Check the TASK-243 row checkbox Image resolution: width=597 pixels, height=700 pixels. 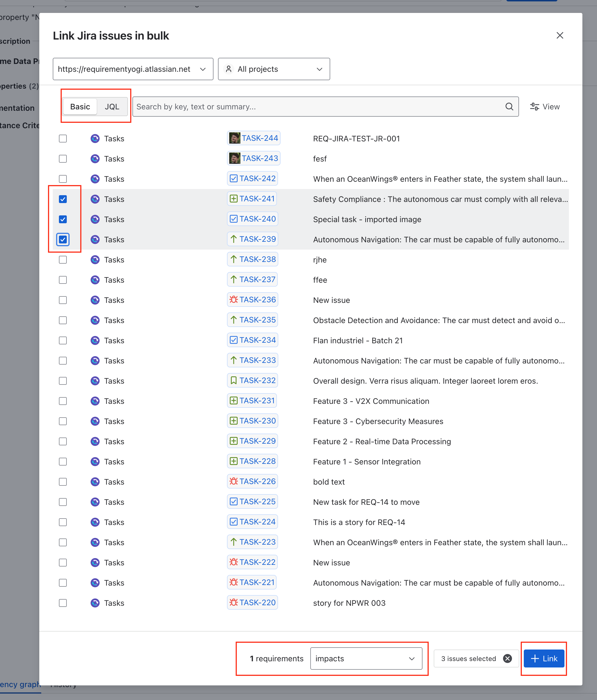[x=63, y=159]
